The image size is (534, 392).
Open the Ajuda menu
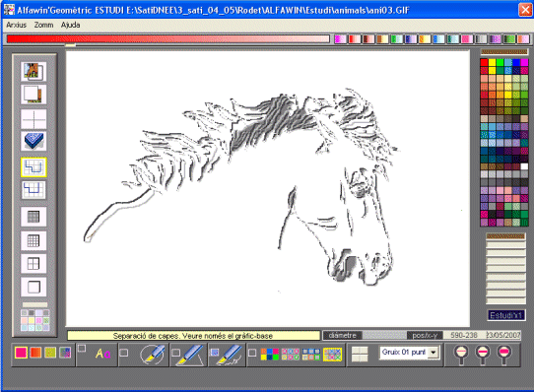click(71, 25)
